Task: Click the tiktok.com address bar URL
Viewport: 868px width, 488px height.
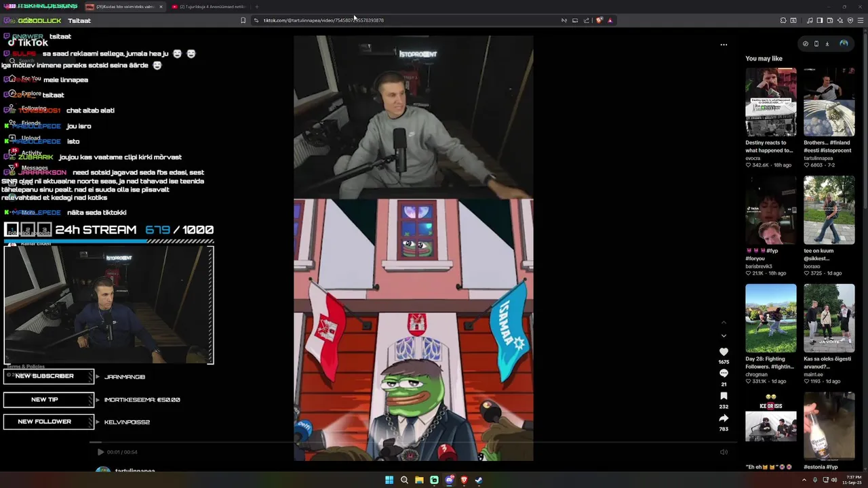Action: click(323, 20)
